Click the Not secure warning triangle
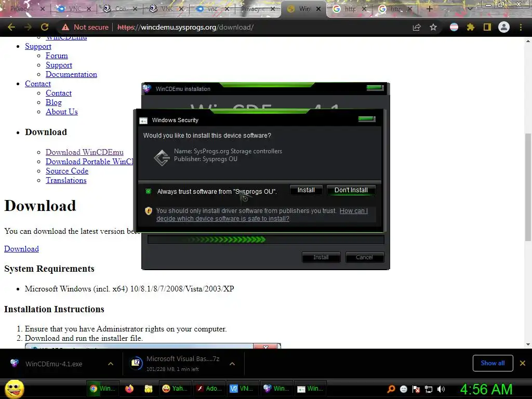 (x=65, y=27)
